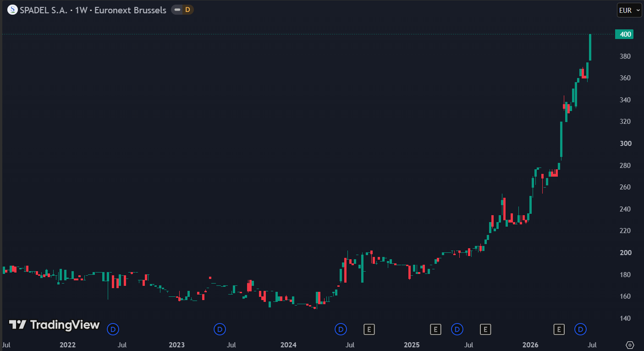Click the 2024 time axis label

pos(288,345)
